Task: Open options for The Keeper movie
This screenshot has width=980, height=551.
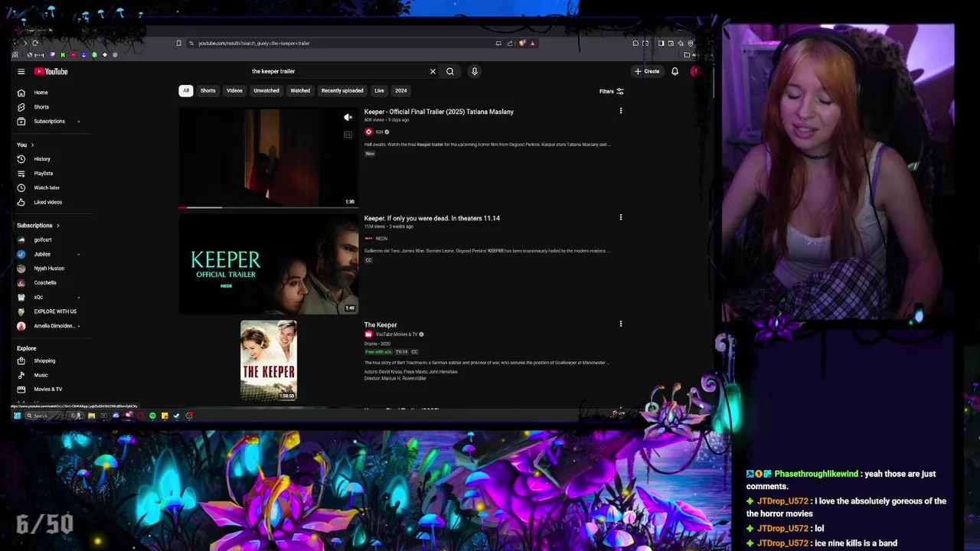Action: (621, 324)
